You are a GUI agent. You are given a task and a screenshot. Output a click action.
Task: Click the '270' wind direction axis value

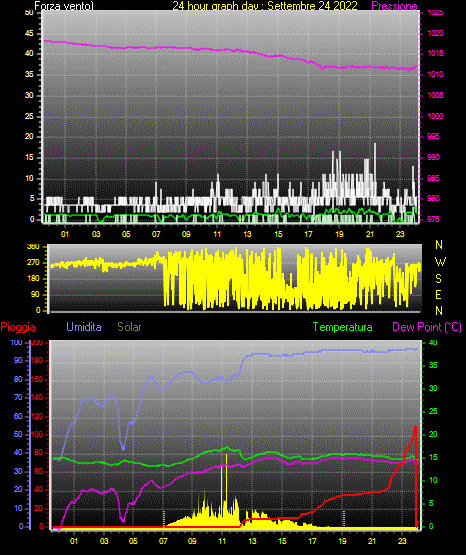pos(33,263)
